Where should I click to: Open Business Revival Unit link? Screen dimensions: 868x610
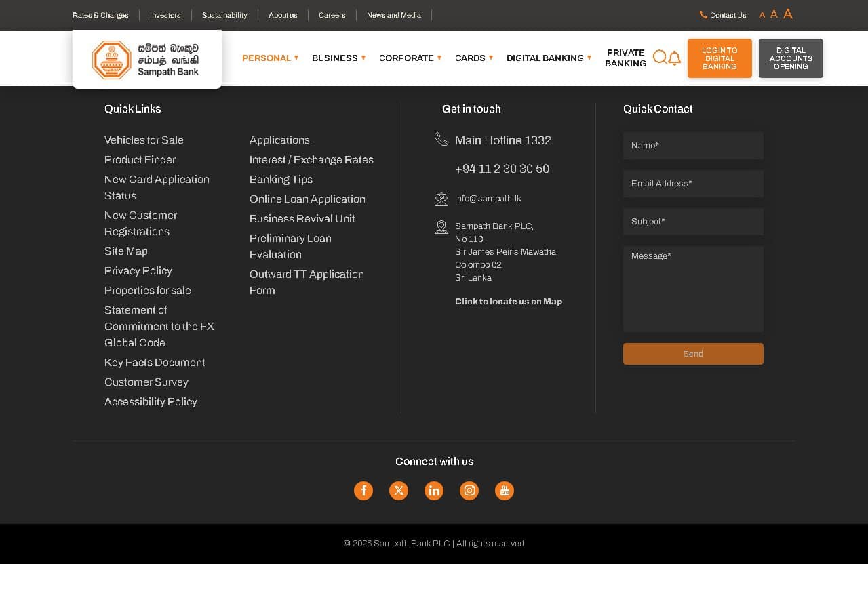tap(302, 219)
